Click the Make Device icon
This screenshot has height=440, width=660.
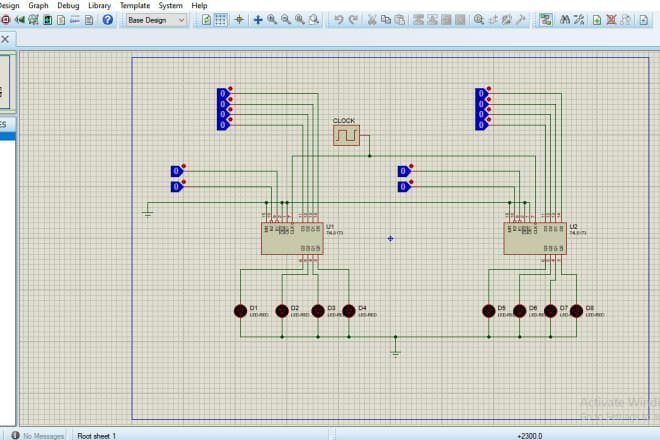pyautogui.click(x=493, y=20)
